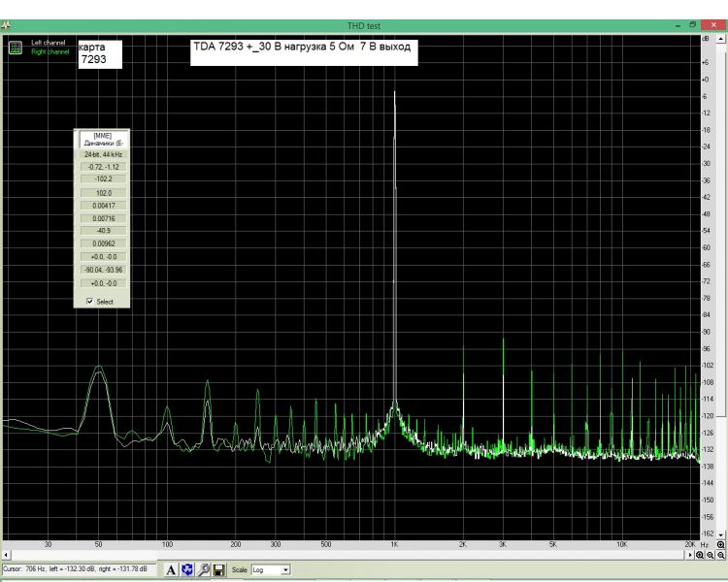Toggle the Select checkbox in results panel

point(91,302)
